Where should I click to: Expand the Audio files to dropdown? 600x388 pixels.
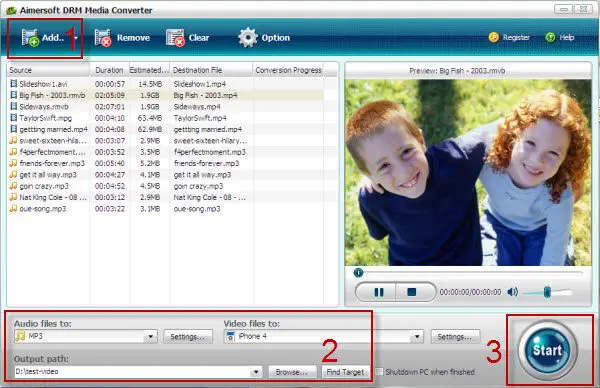click(x=150, y=336)
